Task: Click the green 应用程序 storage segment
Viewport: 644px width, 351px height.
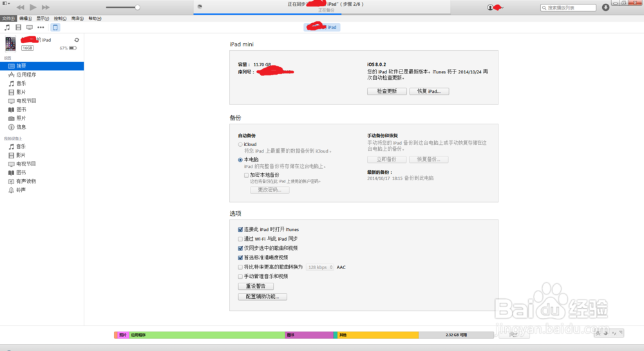Action: click(207, 335)
